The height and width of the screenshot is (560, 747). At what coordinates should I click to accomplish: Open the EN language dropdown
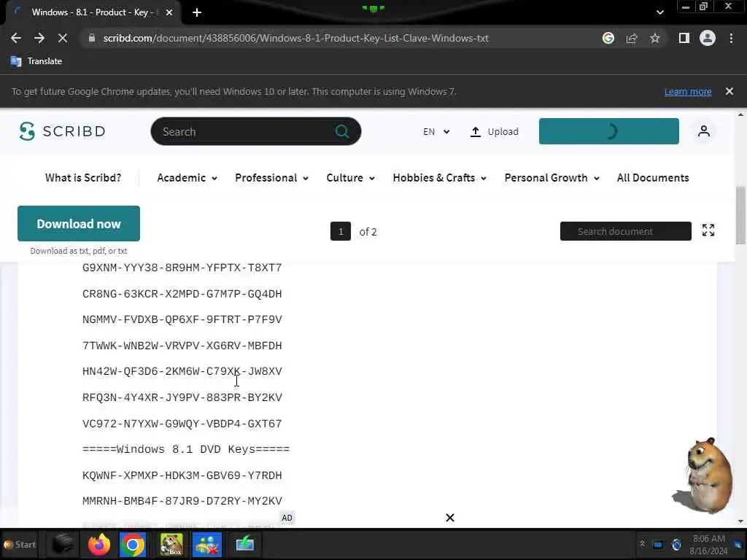(x=436, y=131)
